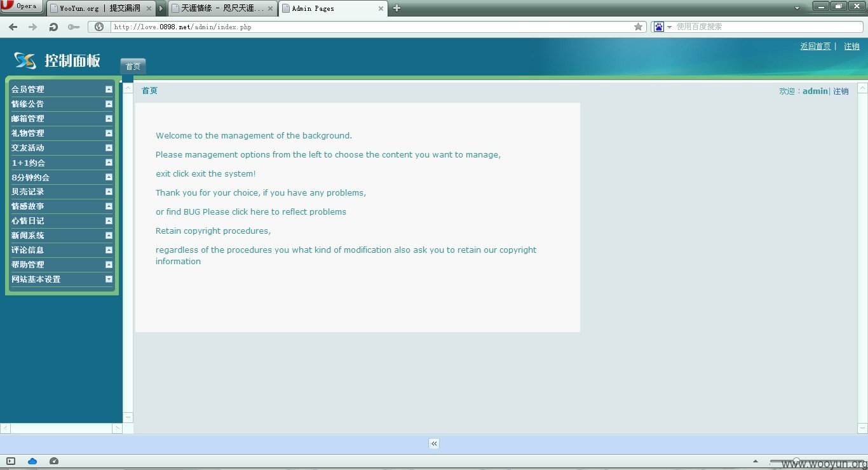The image size is (868, 470).
Task: Click the 返回首页 link
Action: [815, 46]
